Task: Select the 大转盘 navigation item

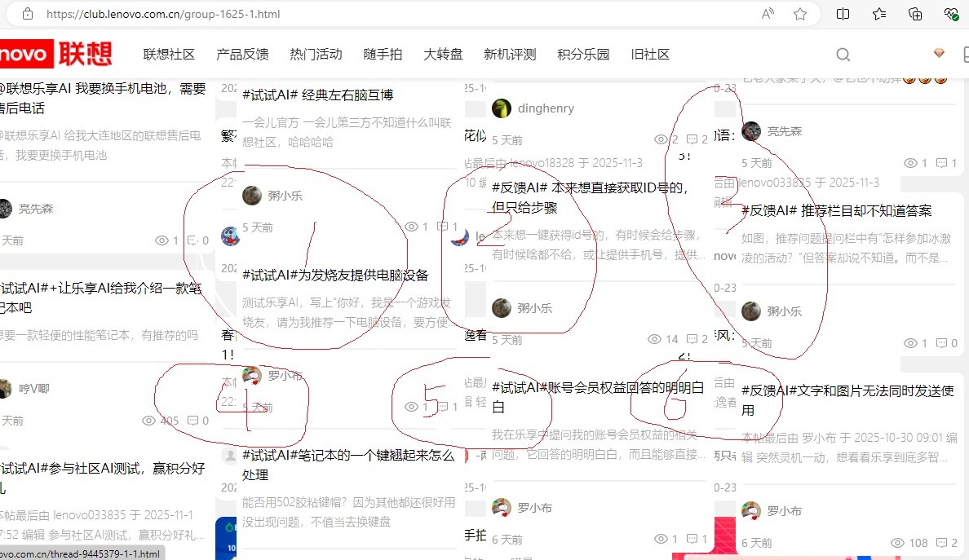Action: pos(443,55)
